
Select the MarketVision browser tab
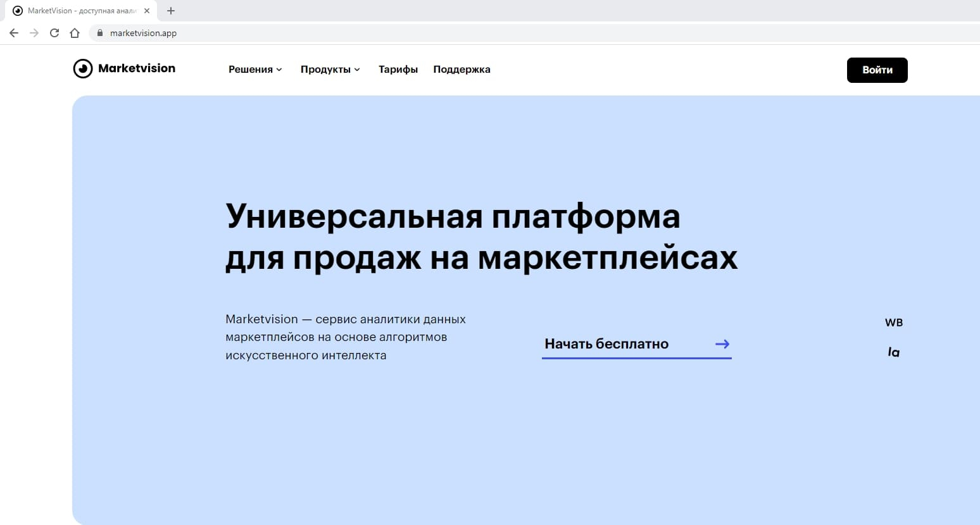click(82, 11)
